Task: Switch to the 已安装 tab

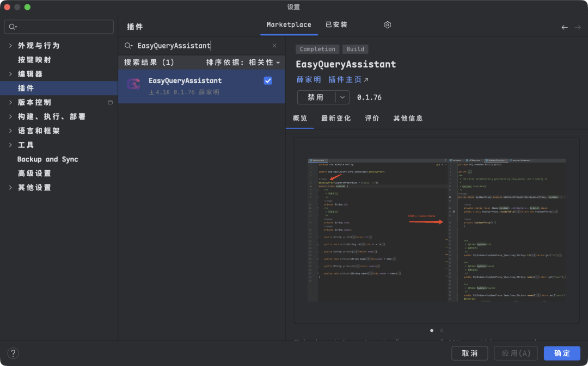Action: 336,24
